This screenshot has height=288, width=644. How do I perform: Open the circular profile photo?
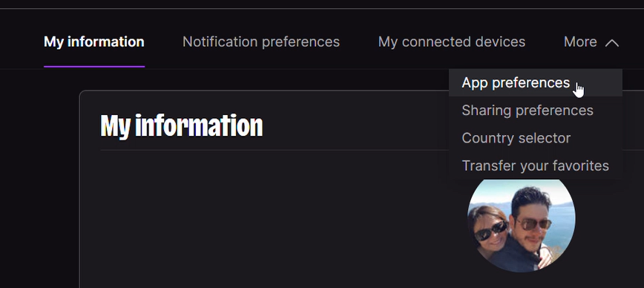521,225
